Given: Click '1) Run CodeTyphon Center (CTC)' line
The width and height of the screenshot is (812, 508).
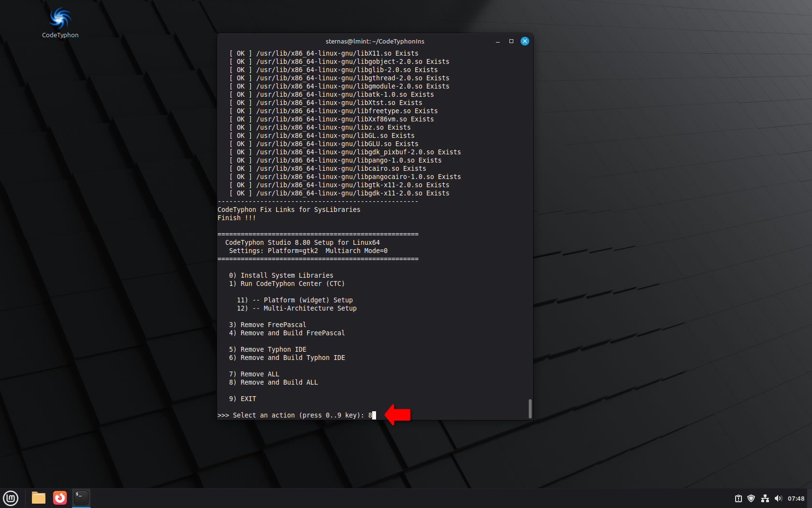Looking at the screenshot, I should pyautogui.click(x=287, y=284).
